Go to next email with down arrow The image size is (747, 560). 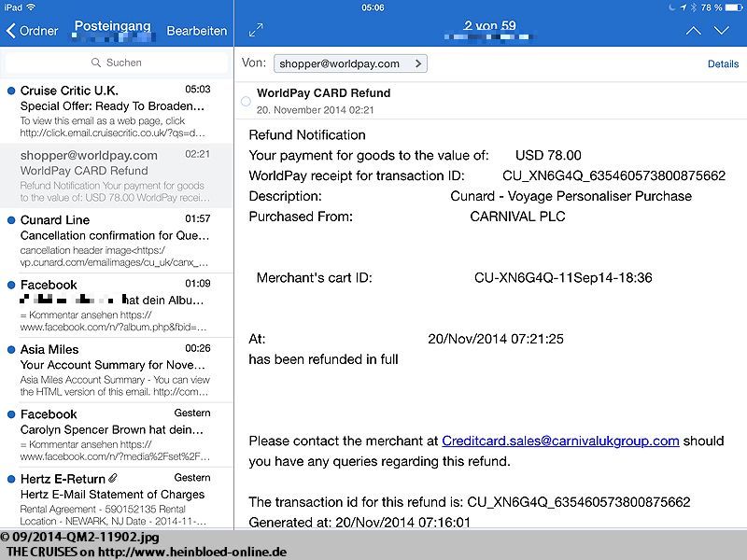click(722, 31)
